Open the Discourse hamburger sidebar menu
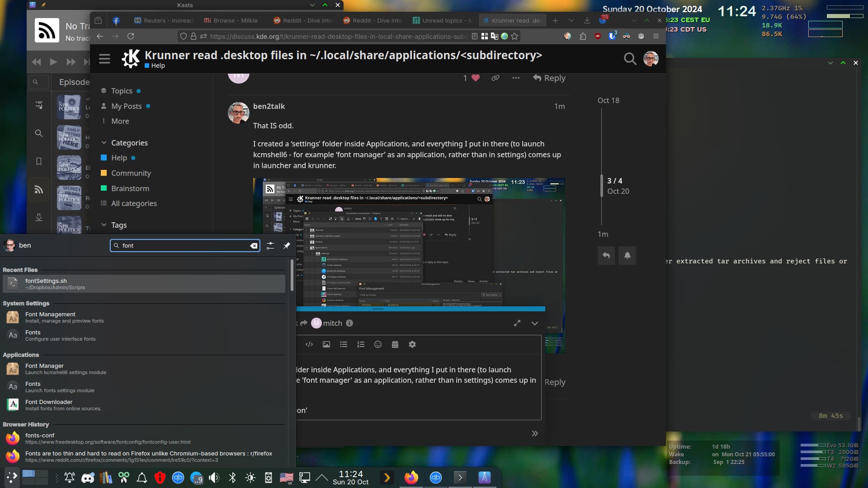Screen dimensions: 868x488 click(104, 59)
